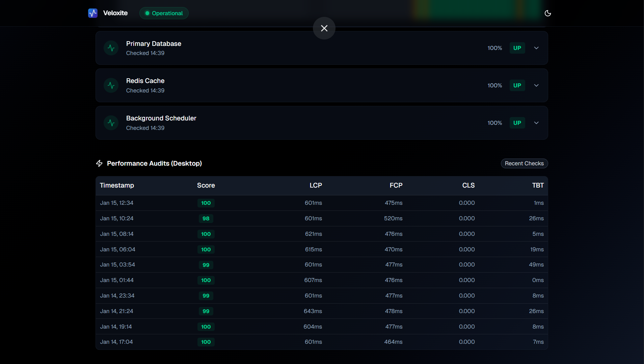Click 100% uptime for Background Scheduler
The height and width of the screenshot is (364, 644).
(x=494, y=123)
